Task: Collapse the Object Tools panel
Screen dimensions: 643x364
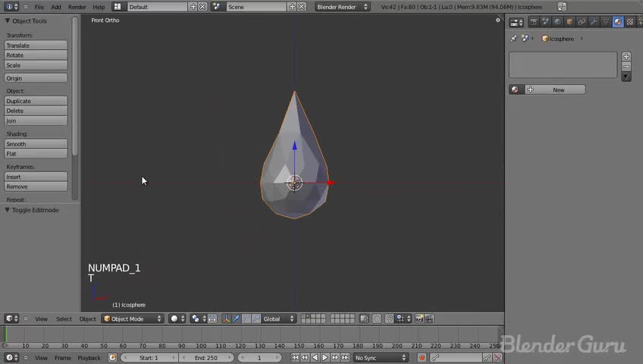Action: [x=8, y=21]
